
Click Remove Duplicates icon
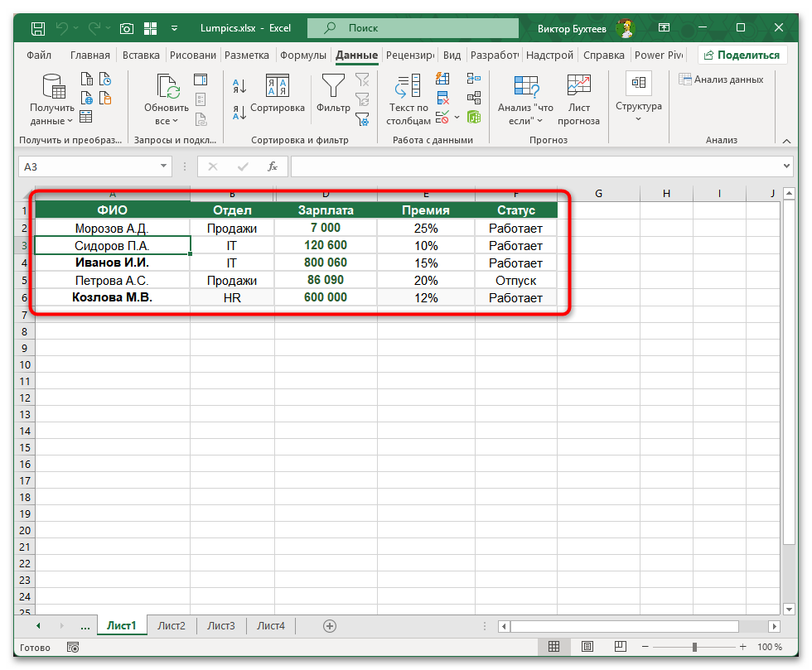tap(442, 98)
